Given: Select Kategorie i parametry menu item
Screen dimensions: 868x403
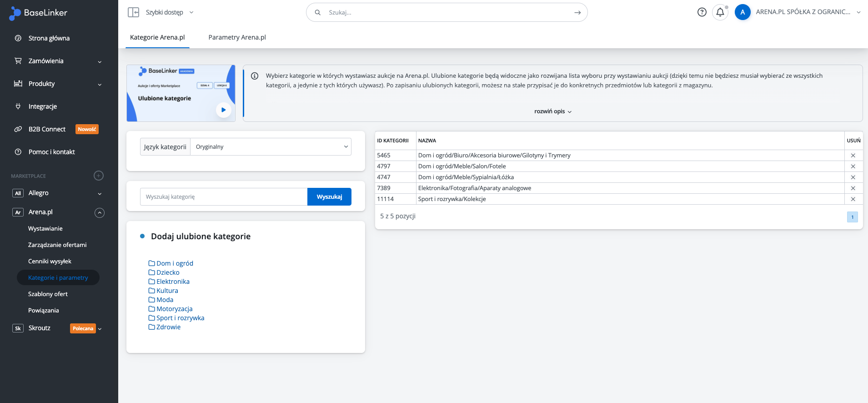Looking at the screenshot, I should 58,277.
